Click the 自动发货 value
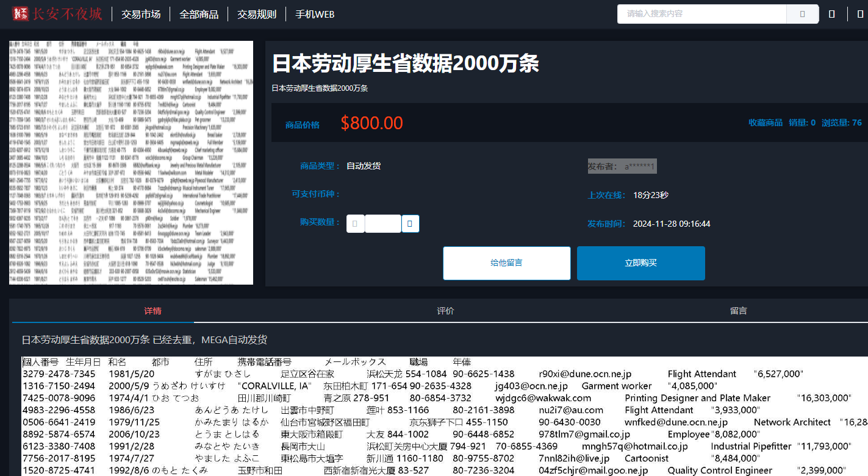Viewport: 868px width, 476px height. pyautogui.click(x=364, y=166)
